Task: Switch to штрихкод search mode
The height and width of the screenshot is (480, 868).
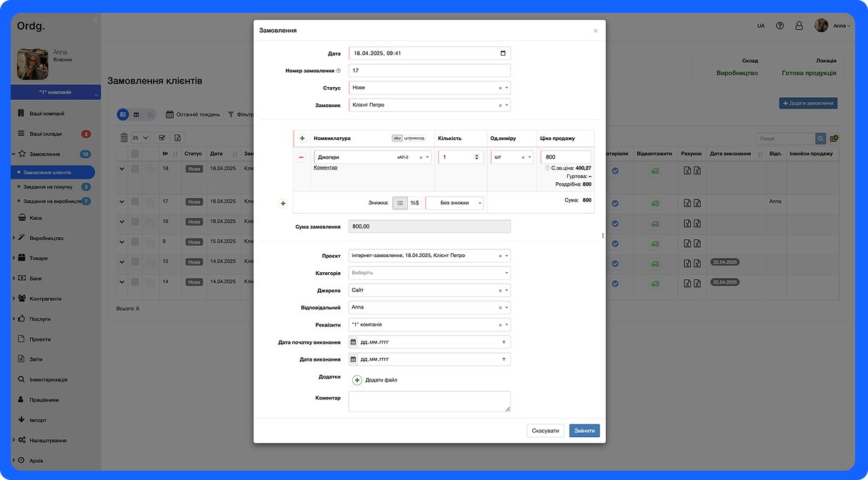Action: point(414,139)
